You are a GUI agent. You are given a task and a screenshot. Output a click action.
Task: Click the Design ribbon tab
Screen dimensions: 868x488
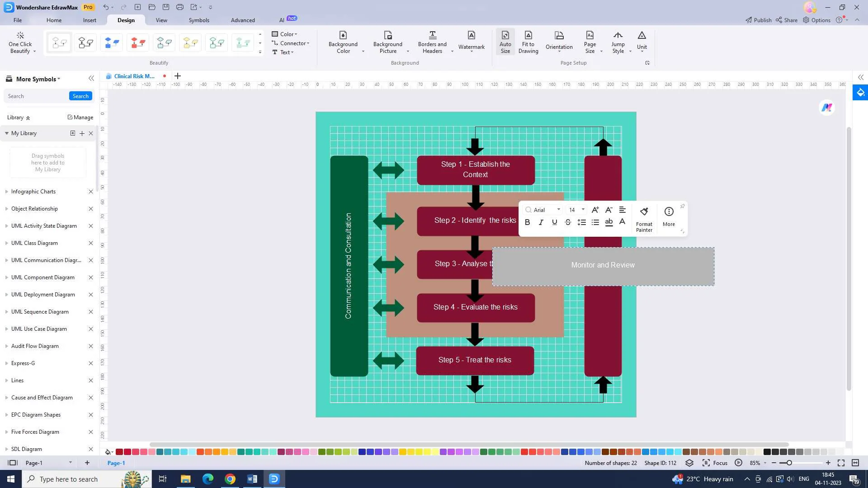(126, 20)
